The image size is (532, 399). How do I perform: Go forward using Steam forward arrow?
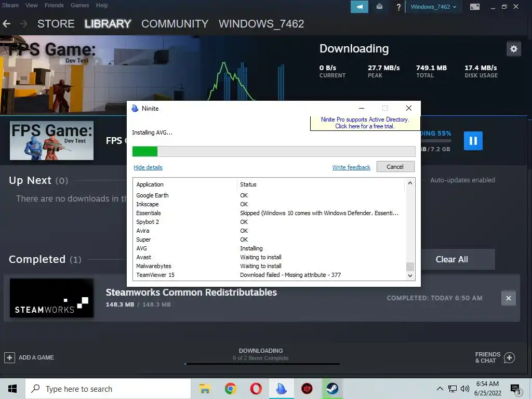click(23, 24)
